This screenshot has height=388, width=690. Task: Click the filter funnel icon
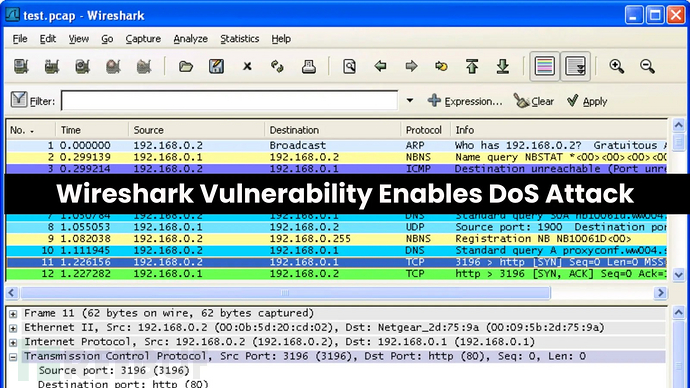19,99
